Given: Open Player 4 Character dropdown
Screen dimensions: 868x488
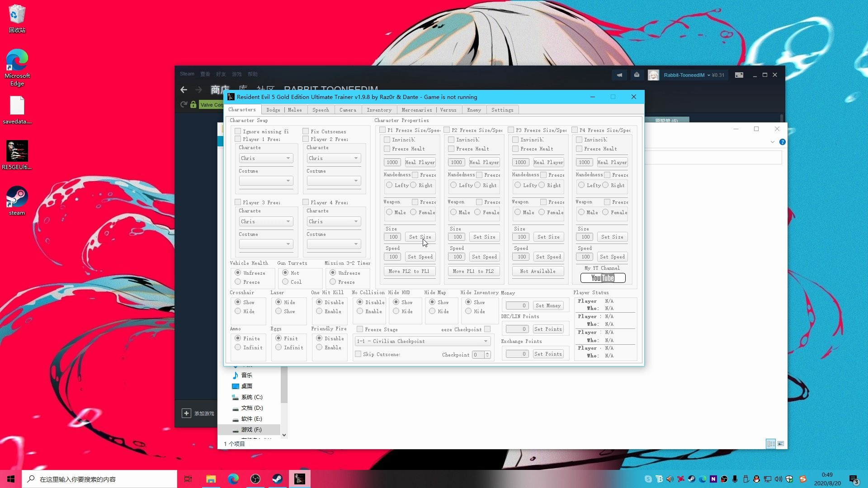Looking at the screenshot, I should pos(334,221).
